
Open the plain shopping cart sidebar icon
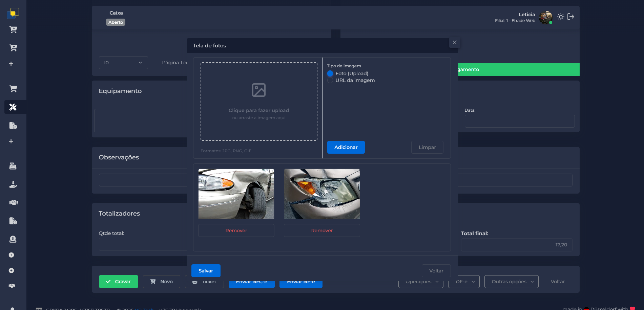point(13,89)
